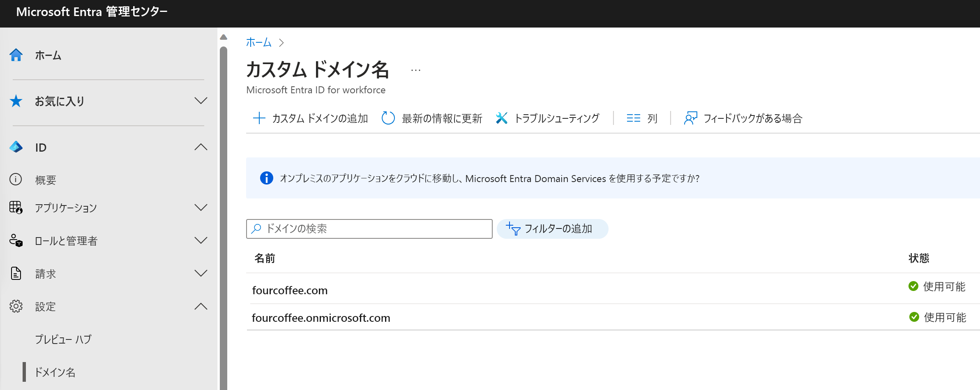Click カスタム ドメインの追加 button
Image resolution: width=980 pixels, height=390 pixels.
pyautogui.click(x=310, y=118)
